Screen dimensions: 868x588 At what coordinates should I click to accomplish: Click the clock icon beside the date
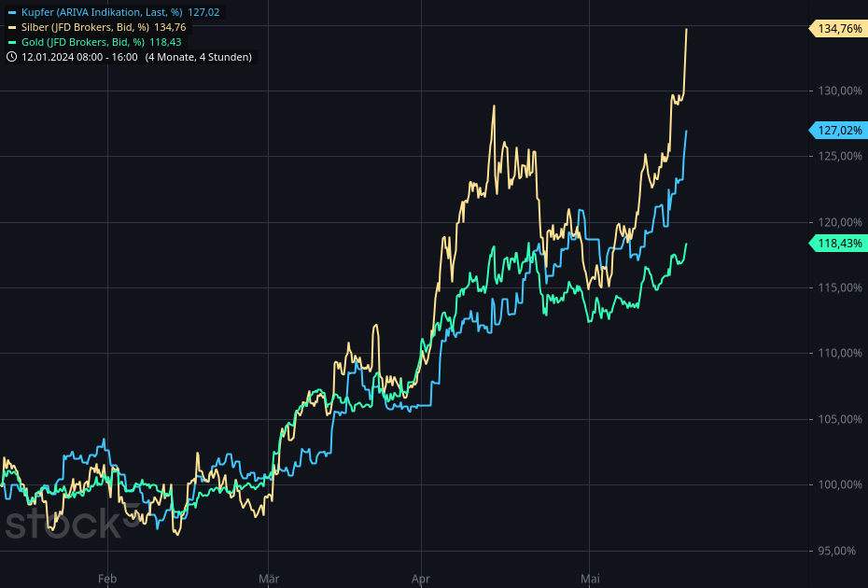coord(11,57)
